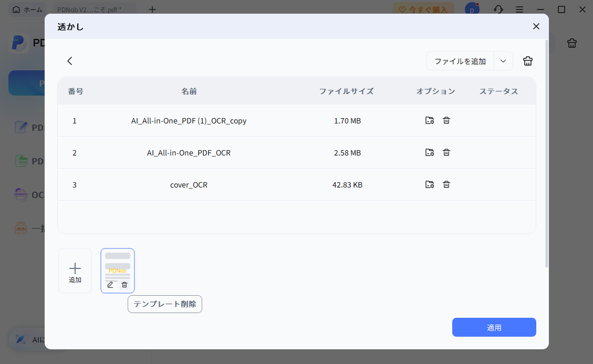Viewport: 593px width, 364px height.
Task: Clear the file list with the top trash icon
Action: (x=527, y=61)
